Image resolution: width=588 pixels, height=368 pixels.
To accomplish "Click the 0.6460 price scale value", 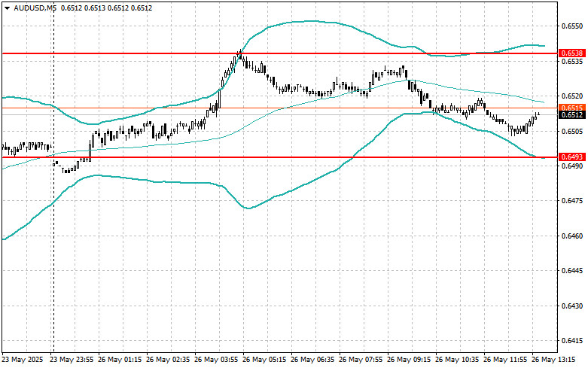I will (572, 236).
